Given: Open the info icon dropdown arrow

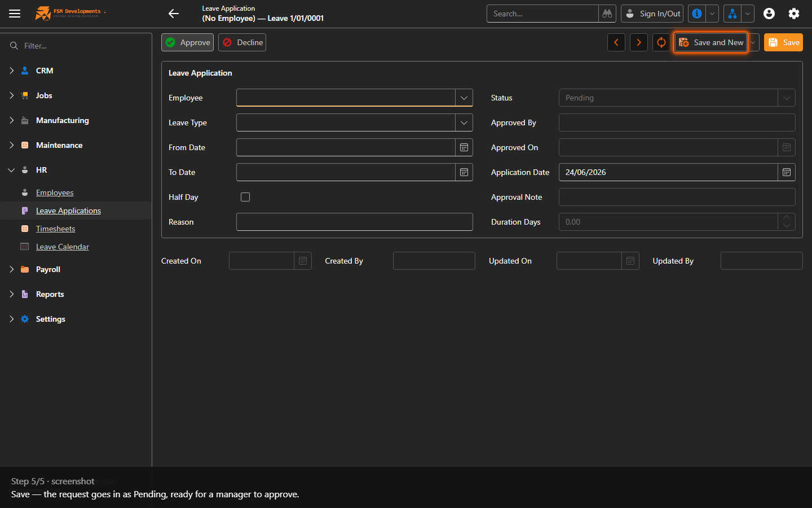Looking at the screenshot, I should pos(712,14).
